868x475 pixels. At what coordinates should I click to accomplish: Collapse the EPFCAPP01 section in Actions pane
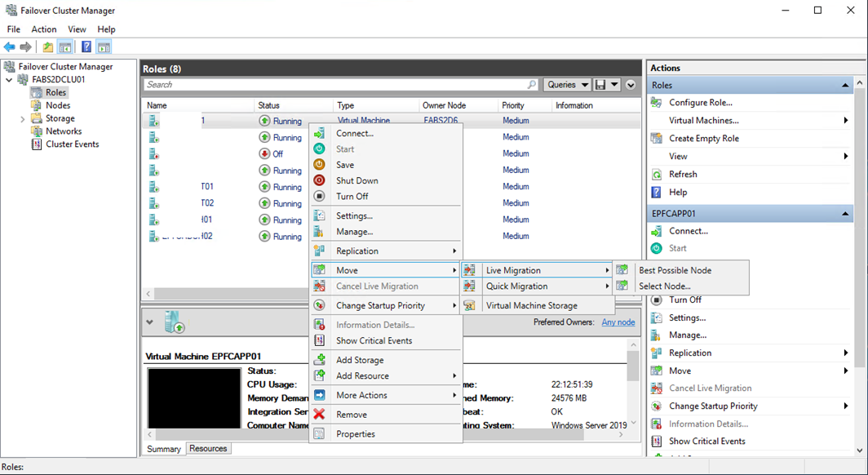pos(845,214)
